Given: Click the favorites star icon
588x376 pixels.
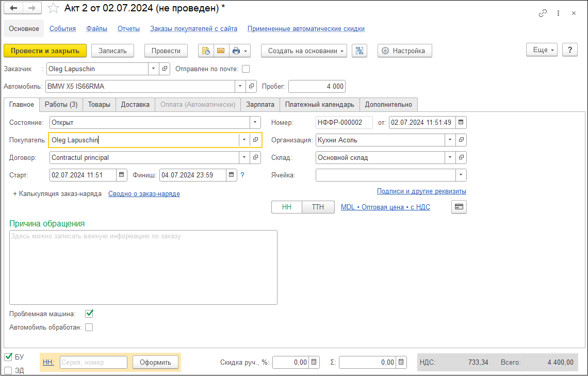Looking at the screenshot, I should click(53, 8).
